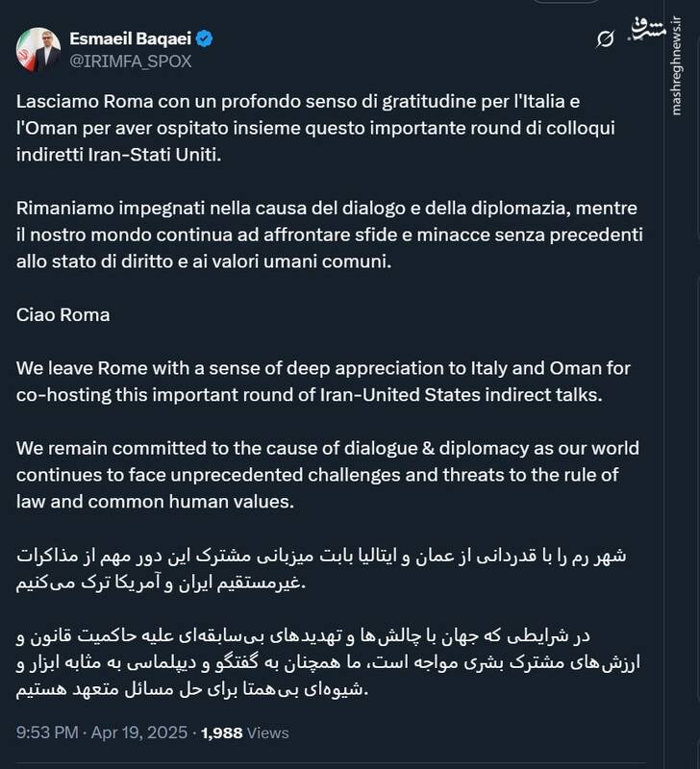This screenshot has height=769, width=700.
Task: Click the paragraph starting "We remain committed"
Action: (327, 475)
